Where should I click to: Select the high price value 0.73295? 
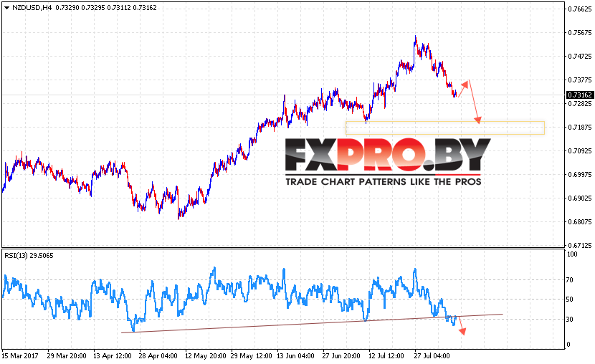tap(93, 8)
